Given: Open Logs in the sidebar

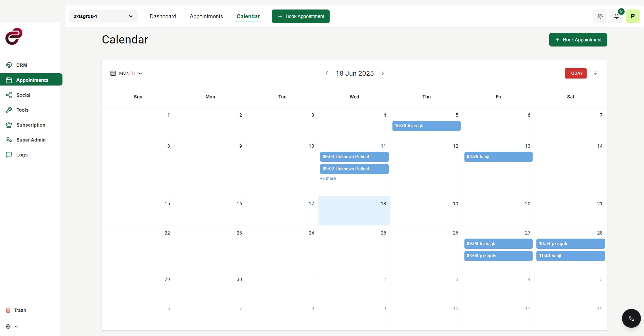Looking at the screenshot, I should 22,155.
